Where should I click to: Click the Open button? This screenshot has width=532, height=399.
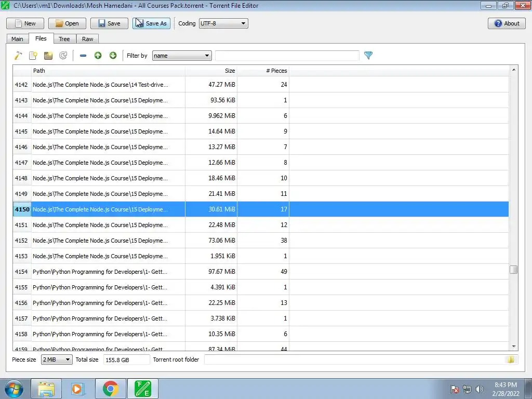67,23
